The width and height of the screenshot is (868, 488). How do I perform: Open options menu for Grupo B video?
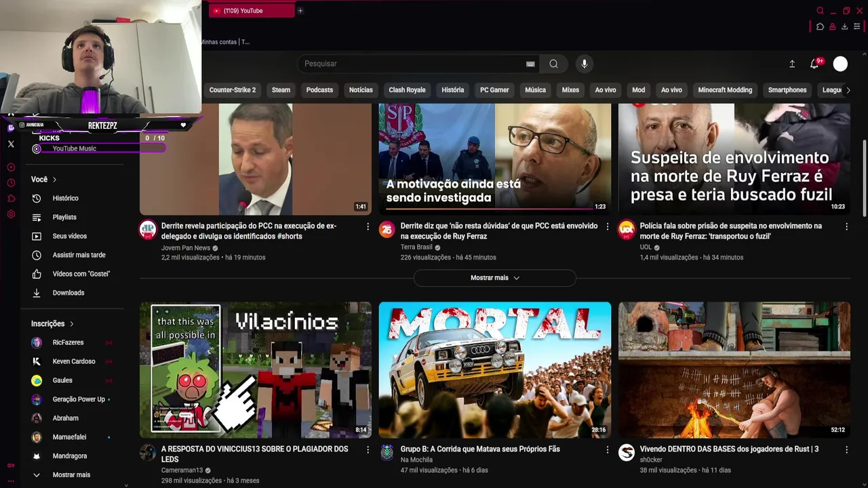pyautogui.click(x=608, y=449)
